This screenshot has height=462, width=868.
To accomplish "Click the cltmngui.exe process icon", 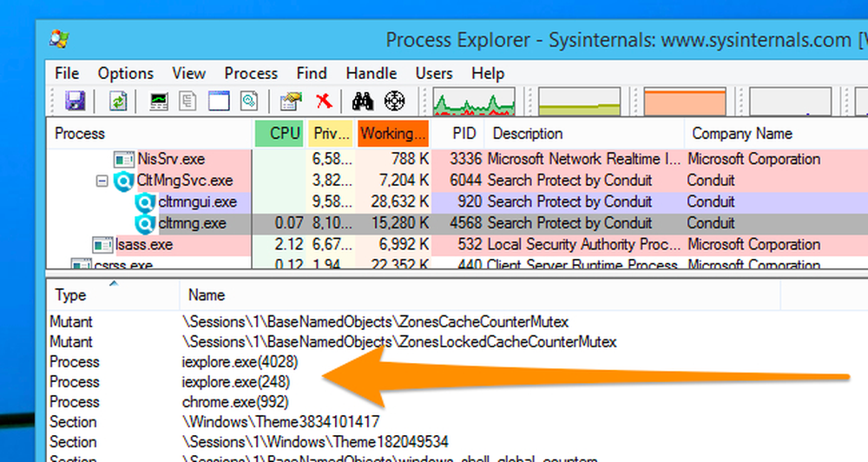I will (x=145, y=202).
